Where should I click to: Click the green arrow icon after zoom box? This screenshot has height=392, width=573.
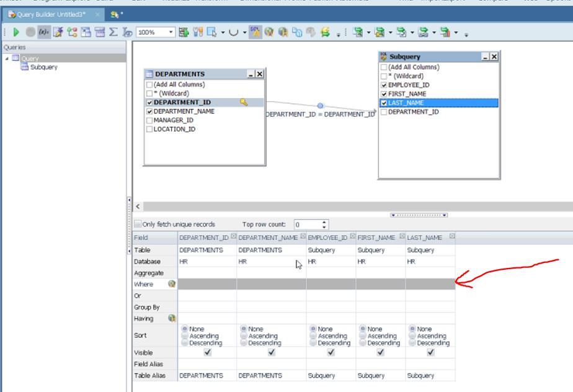tap(184, 32)
